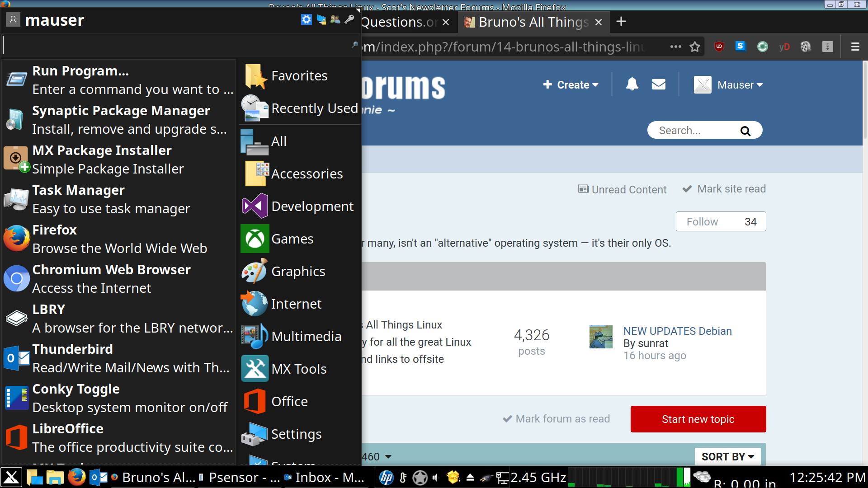
Task: Click the Start new topic button
Action: [698, 419]
